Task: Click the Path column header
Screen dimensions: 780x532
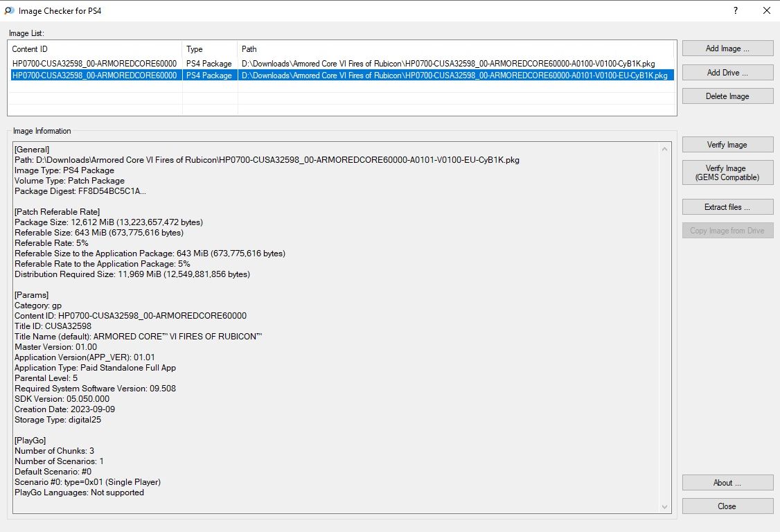Action: click(456, 49)
